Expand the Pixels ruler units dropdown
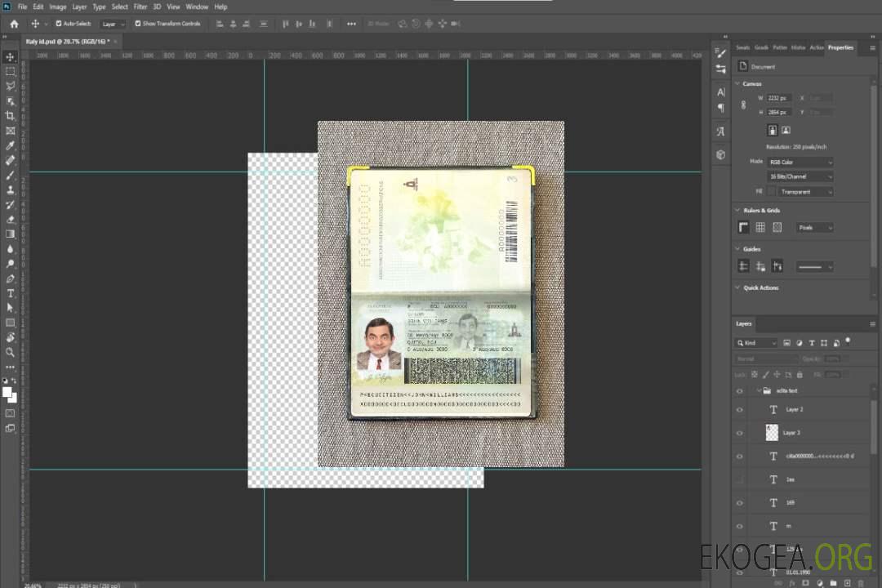This screenshot has height=588, width=882. (x=814, y=227)
